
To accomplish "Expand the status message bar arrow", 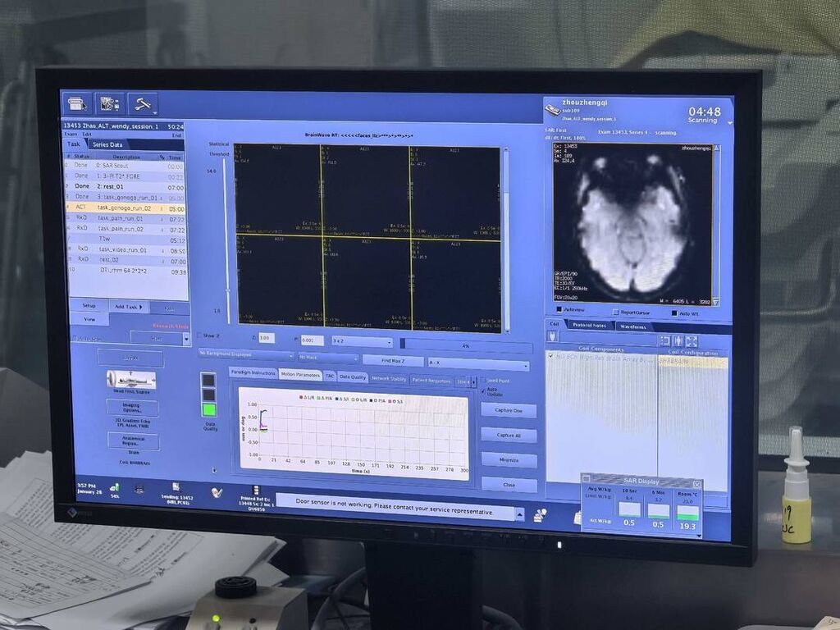I will 518,514.
